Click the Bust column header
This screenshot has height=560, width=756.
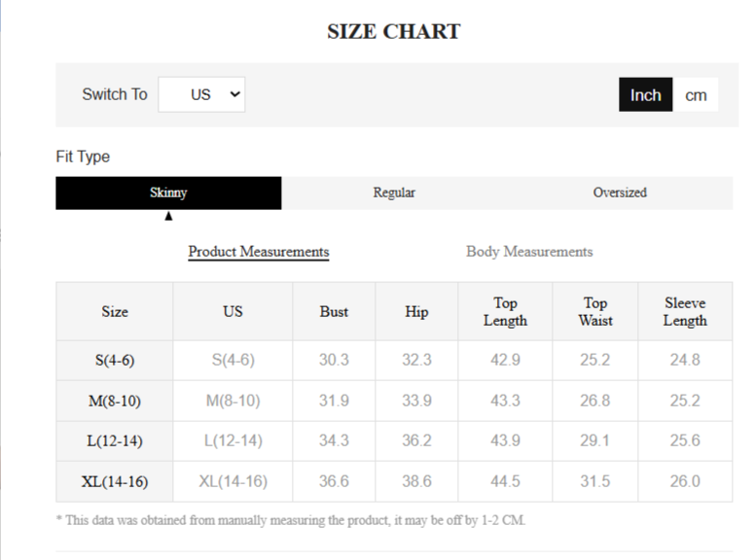tap(334, 312)
